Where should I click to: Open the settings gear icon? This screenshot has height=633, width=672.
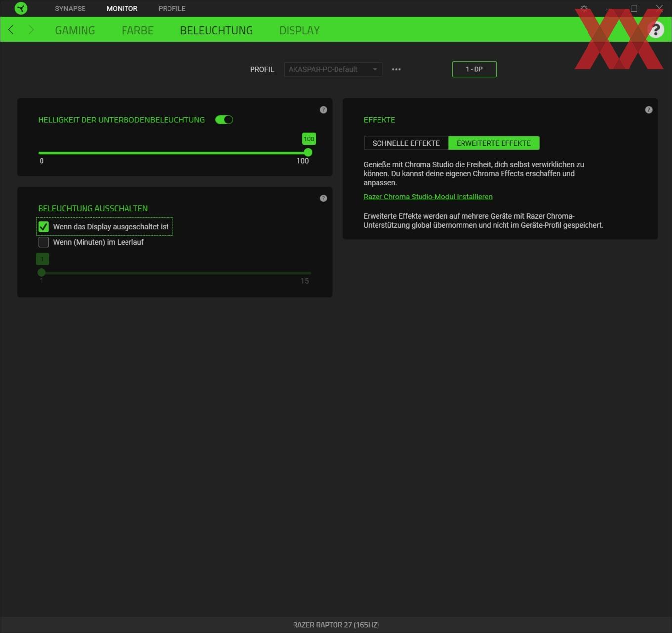[x=584, y=9]
